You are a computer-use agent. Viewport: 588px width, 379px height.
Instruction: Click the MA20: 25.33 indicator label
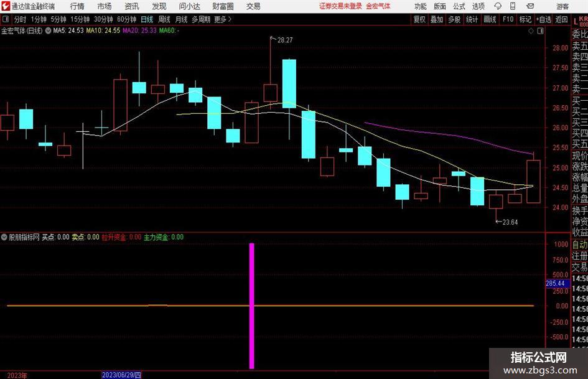139,30
